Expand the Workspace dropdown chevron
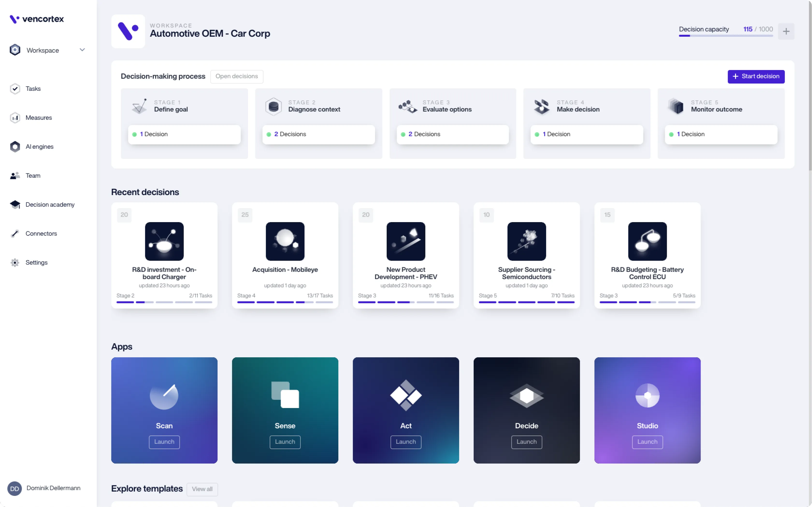This screenshot has width=812, height=507. [x=82, y=50]
